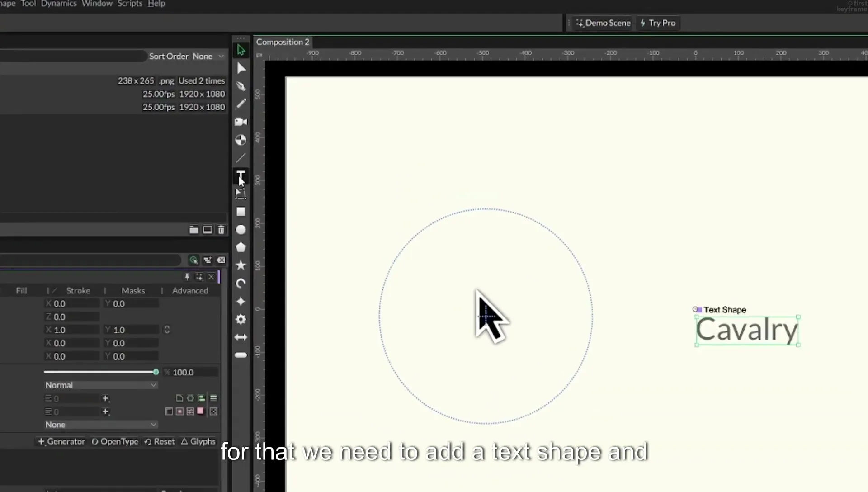
Task: Open the Composition 2 viewport tab
Action: (283, 42)
